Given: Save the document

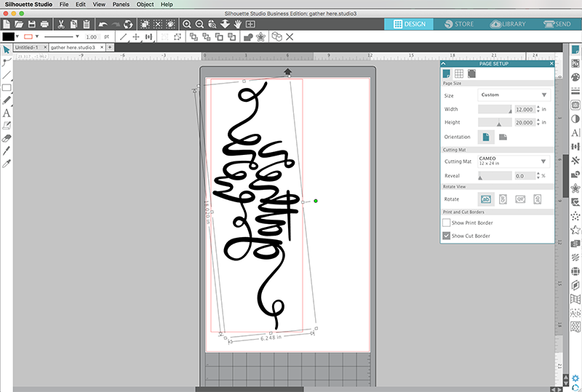Looking at the screenshot, I should pos(32,24).
